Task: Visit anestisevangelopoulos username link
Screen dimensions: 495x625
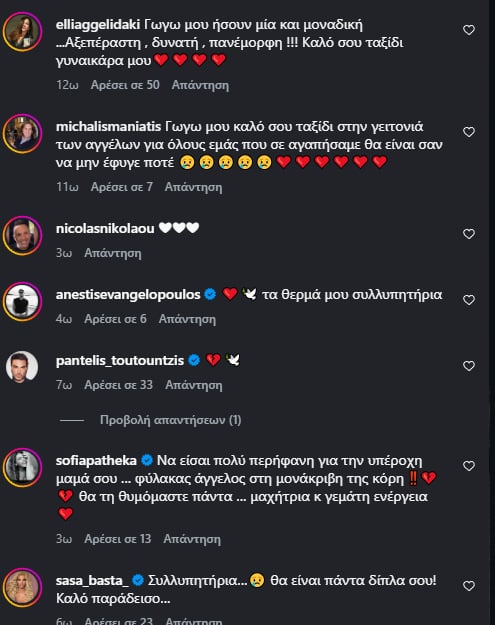Action: [x=128, y=295]
